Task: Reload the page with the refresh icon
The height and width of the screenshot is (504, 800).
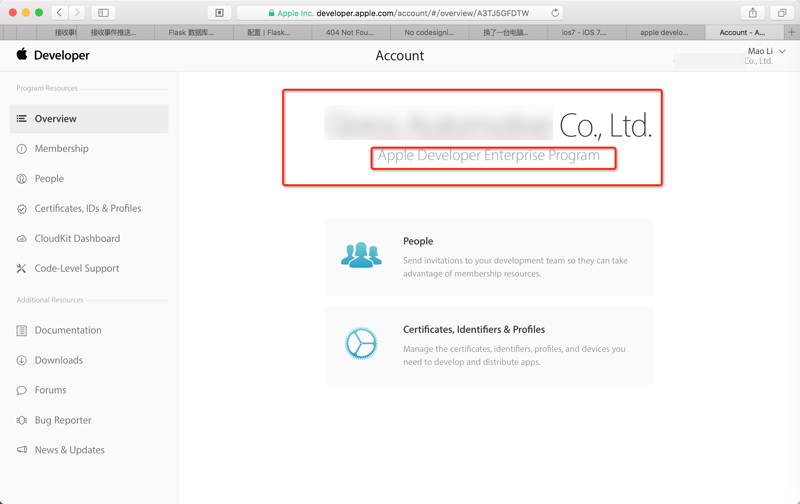Action: (x=555, y=13)
